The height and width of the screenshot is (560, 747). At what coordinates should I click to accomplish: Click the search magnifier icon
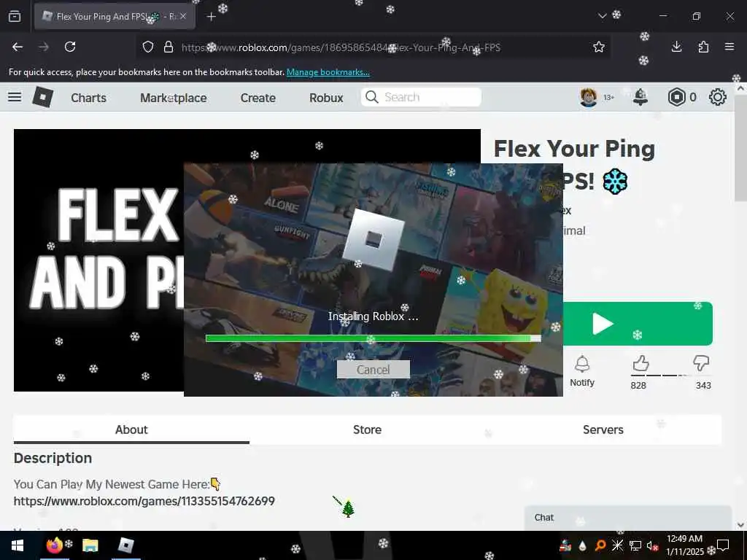tap(371, 97)
